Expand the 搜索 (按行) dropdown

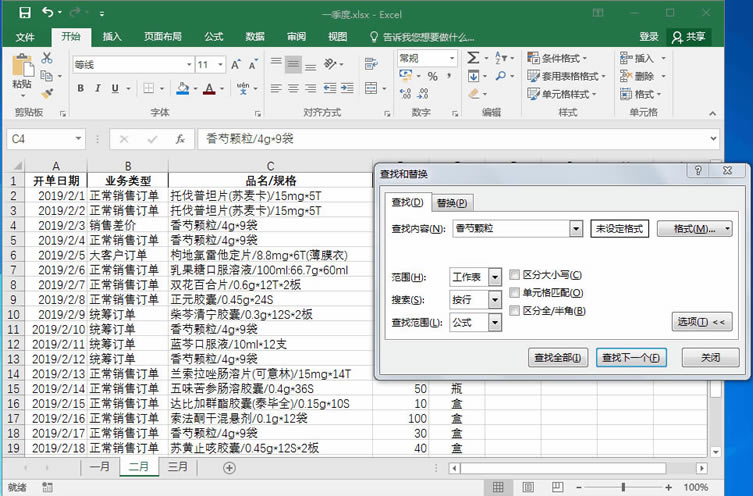[496, 300]
